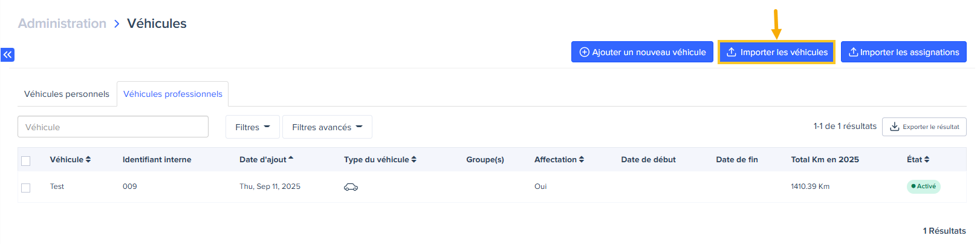The width and height of the screenshot is (980, 244).
Task: Switch to Véhicules personnels tab
Action: [x=67, y=94]
